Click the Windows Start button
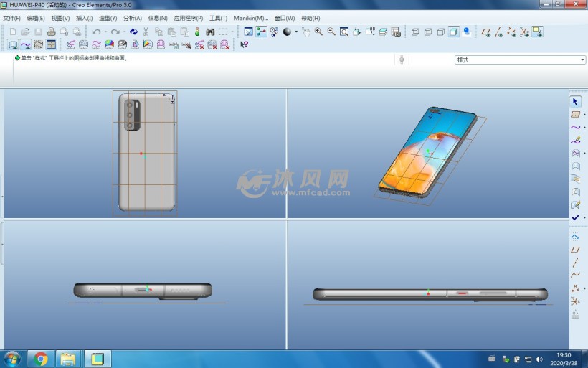Screen dimensions: 588x368 pyautogui.click(x=12, y=359)
